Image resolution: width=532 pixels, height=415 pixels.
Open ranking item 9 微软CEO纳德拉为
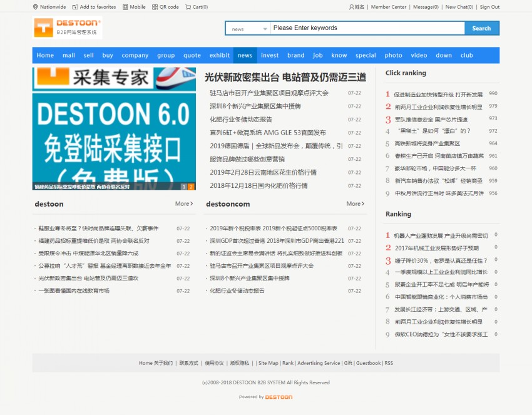click(x=441, y=335)
